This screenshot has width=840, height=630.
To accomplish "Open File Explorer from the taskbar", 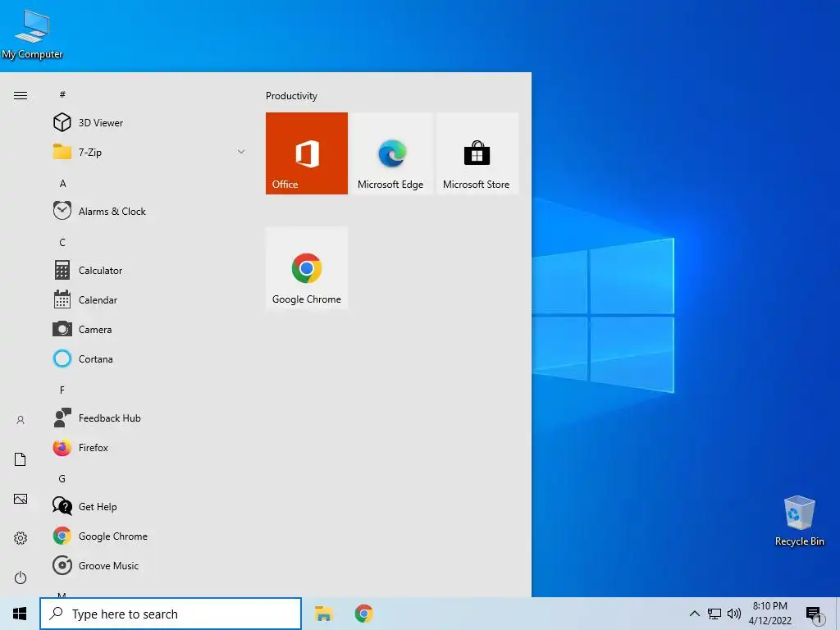I will 323,614.
